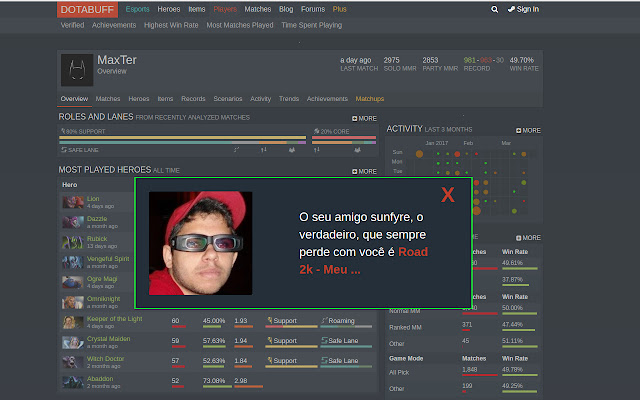The height and width of the screenshot is (400, 640).
Task: Open the Dazzle hero icon
Action: [x=73, y=222]
